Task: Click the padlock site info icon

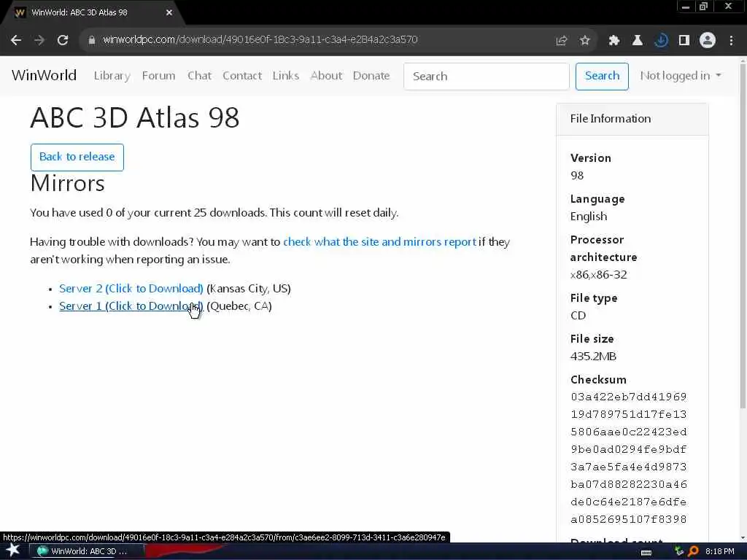Action: pos(92,40)
